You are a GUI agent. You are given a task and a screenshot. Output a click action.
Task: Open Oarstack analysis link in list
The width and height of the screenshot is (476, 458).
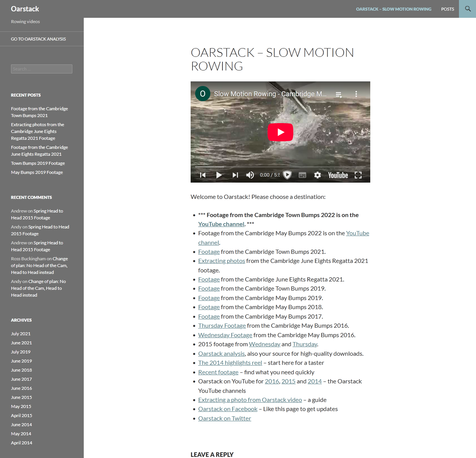point(221,354)
